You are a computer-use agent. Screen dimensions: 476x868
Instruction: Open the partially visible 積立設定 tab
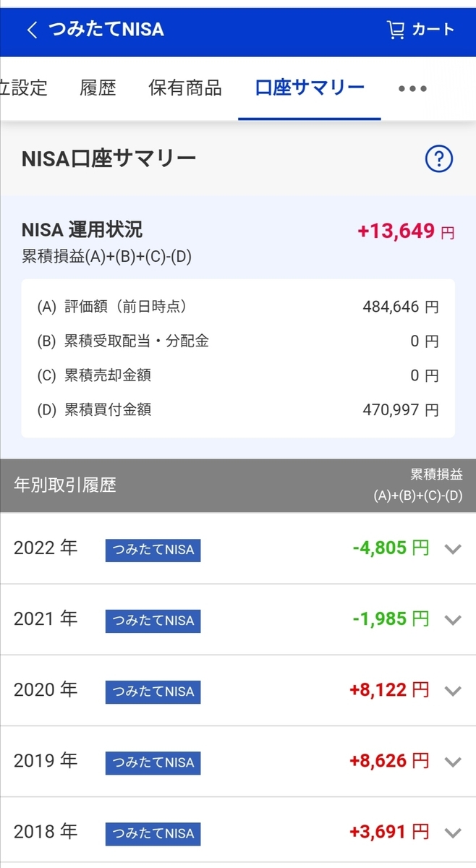pyautogui.click(x=24, y=88)
